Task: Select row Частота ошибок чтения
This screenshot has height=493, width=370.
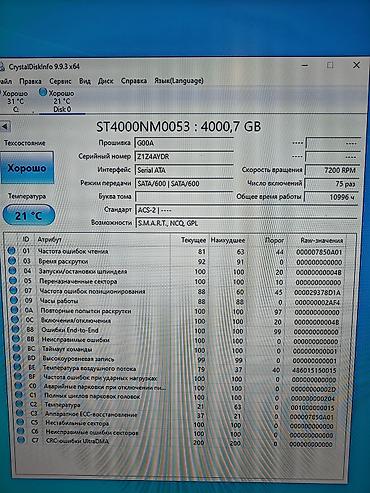Action: coord(176,252)
